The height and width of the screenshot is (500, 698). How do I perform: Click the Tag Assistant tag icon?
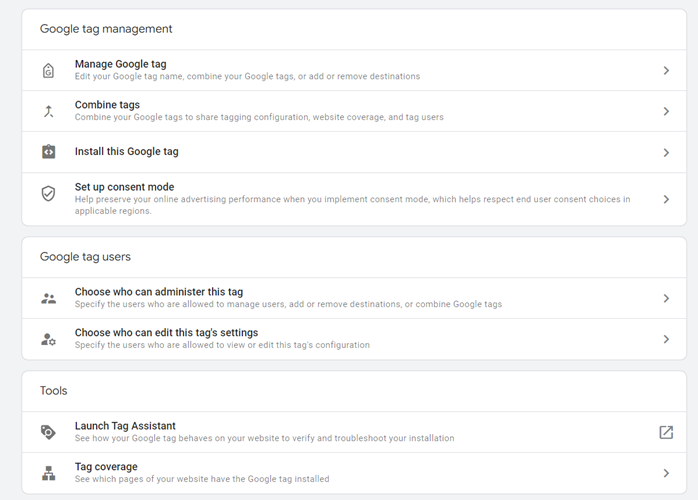click(x=48, y=432)
